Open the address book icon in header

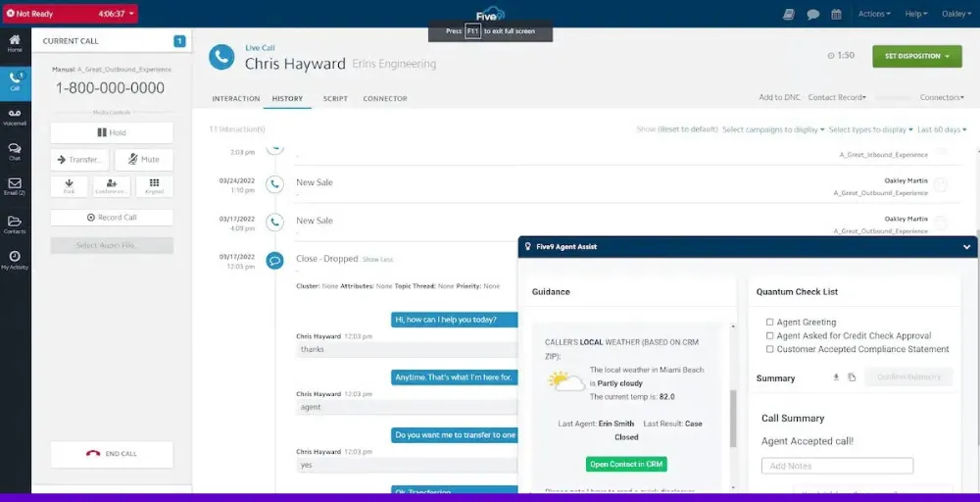(789, 14)
